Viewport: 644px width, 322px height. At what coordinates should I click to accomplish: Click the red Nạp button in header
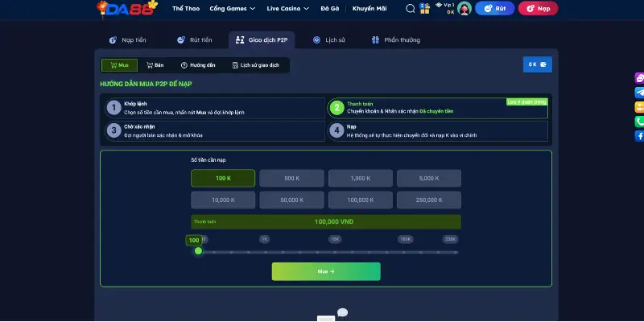538,9
